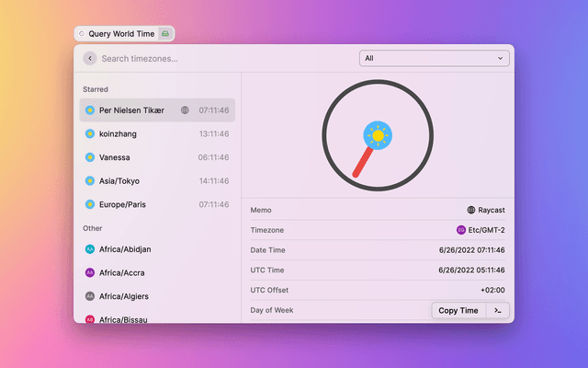588x368 pixels.
Task: Click the Etc/GMT-2 timezone badge icon
Action: 461,230
